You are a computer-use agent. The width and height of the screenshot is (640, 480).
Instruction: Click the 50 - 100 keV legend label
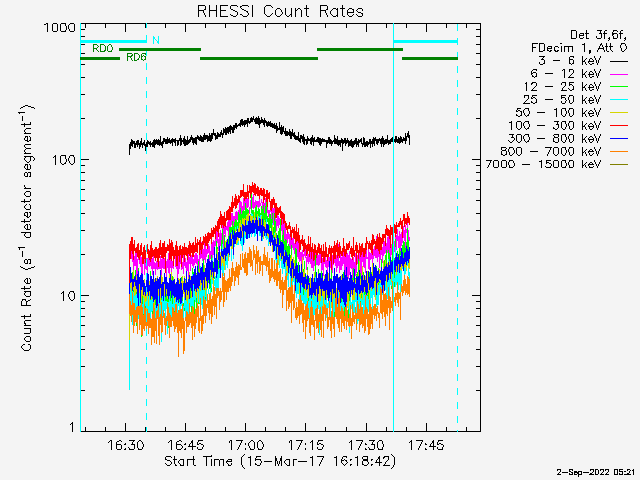point(555,113)
